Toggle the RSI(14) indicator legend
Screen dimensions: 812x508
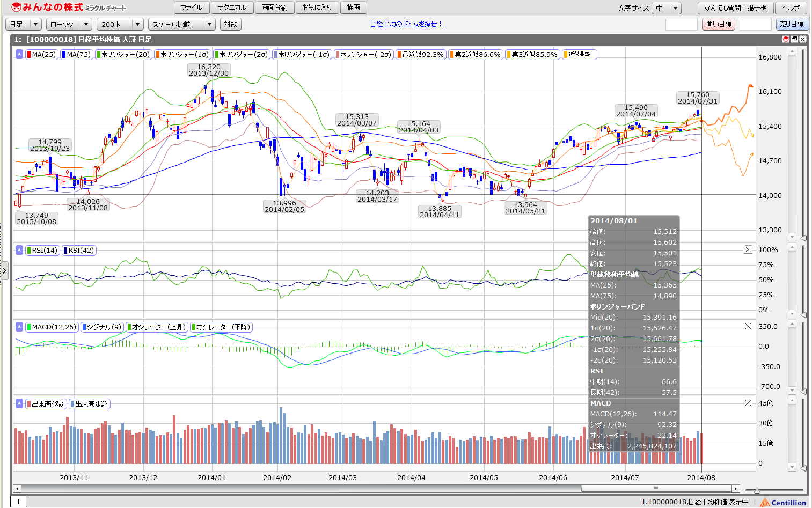[42, 250]
